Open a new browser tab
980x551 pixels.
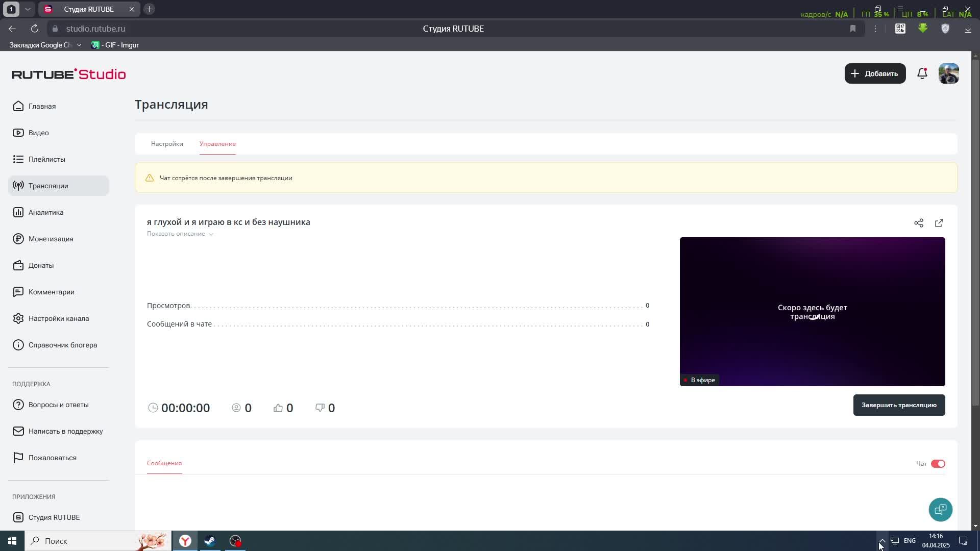pyautogui.click(x=149, y=9)
